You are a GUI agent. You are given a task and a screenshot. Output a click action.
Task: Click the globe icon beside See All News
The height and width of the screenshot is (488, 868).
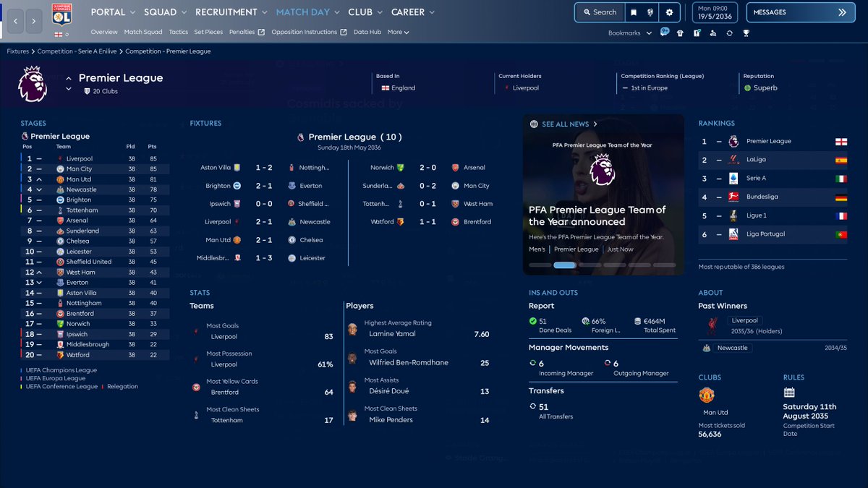[x=534, y=124]
